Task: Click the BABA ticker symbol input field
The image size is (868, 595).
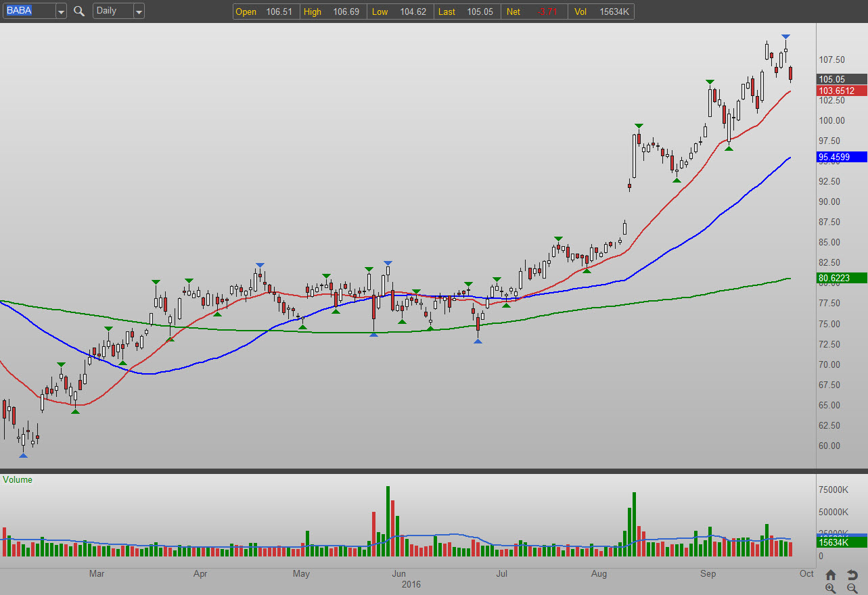Action: pyautogui.click(x=28, y=11)
